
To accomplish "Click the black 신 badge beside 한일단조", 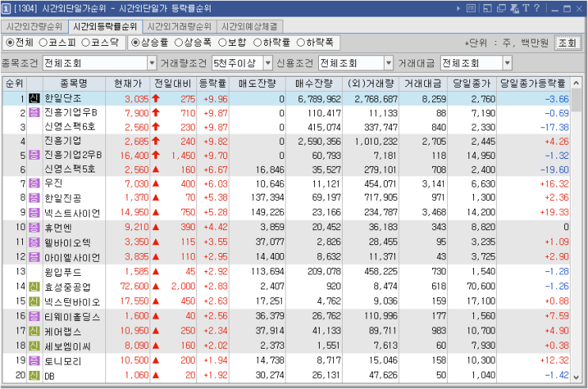I will click(x=34, y=99).
